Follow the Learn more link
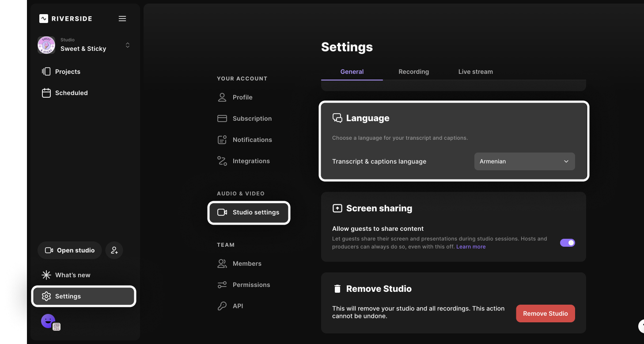The width and height of the screenshot is (644, 344). click(471, 247)
